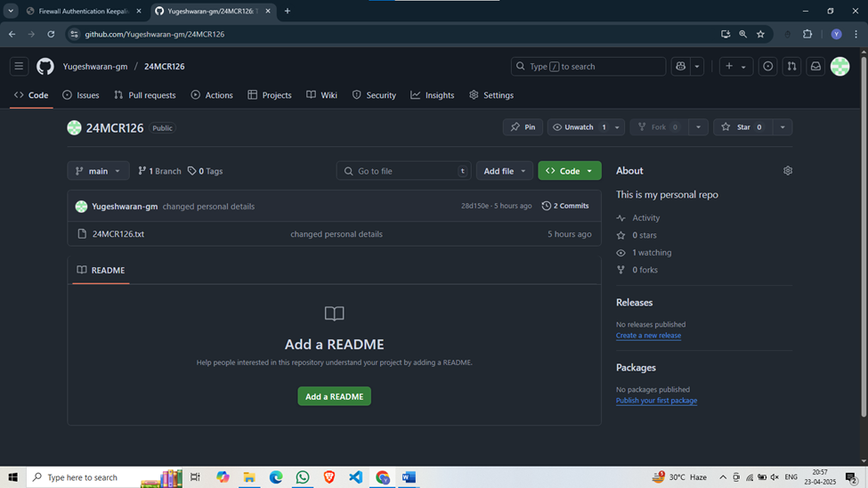Focus the Type / to search box
This screenshot has height=488, width=868.
pos(588,67)
